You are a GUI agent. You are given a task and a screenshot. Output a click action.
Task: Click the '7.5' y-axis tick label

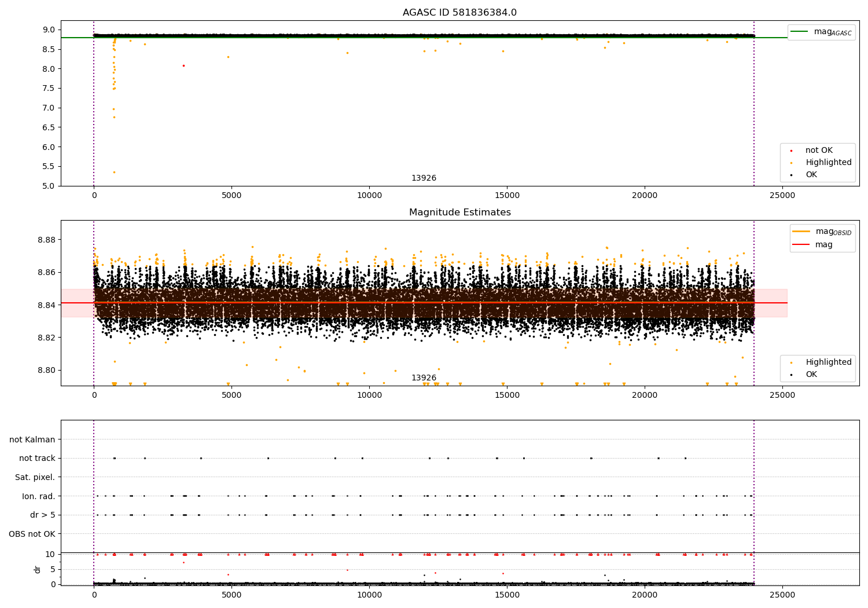[x=49, y=89]
